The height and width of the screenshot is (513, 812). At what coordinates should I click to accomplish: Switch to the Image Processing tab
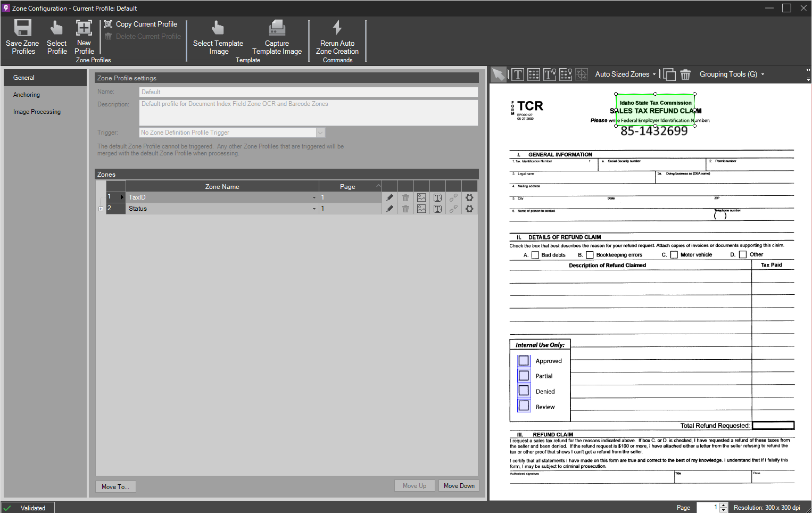37,111
